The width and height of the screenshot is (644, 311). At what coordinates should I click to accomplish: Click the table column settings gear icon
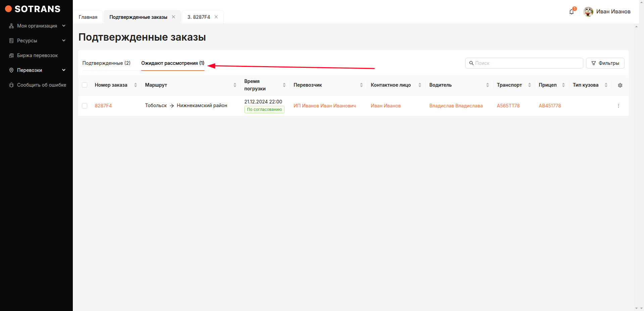pos(620,85)
